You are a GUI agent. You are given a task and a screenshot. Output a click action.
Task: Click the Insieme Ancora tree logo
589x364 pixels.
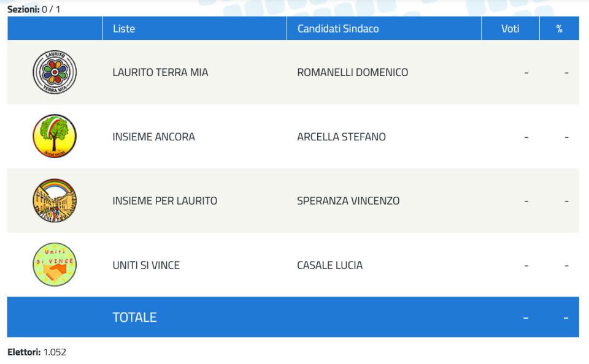[x=55, y=136]
